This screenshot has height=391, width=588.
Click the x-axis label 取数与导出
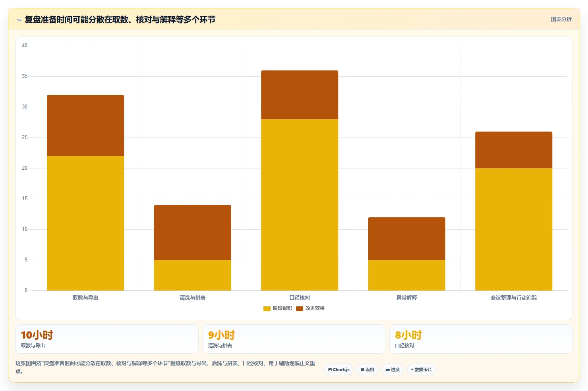click(85, 298)
